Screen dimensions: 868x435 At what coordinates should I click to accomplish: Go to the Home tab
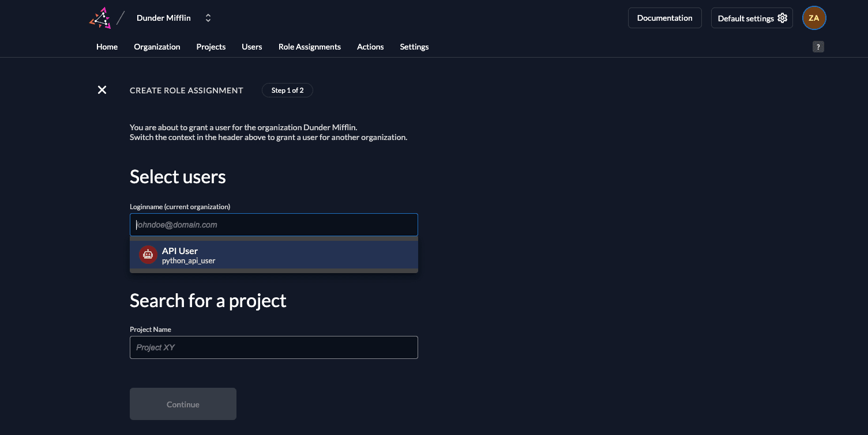107,47
